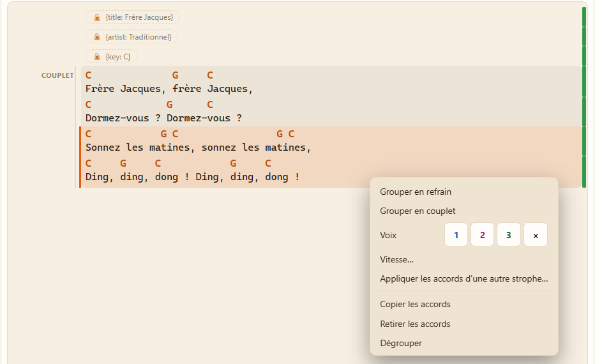Click G chord above the Dormez-vous line
This screenshot has width=595, height=364.
170,104
